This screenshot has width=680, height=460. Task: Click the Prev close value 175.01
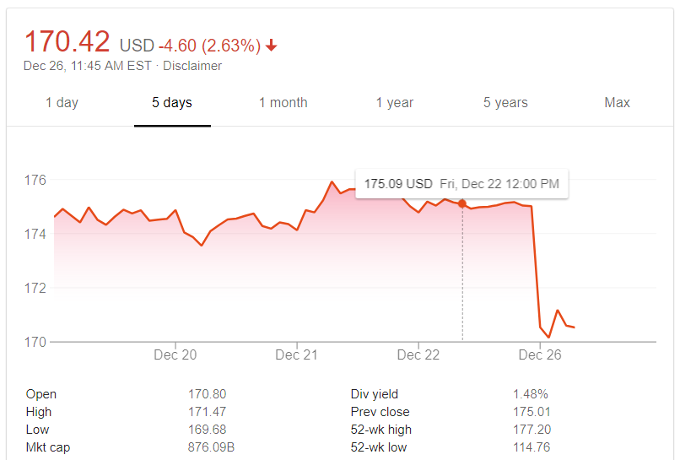tap(531, 412)
